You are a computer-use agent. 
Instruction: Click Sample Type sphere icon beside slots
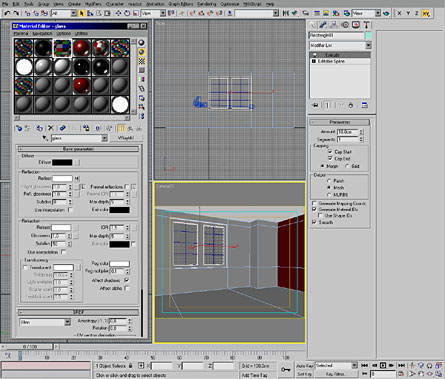(x=142, y=42)
